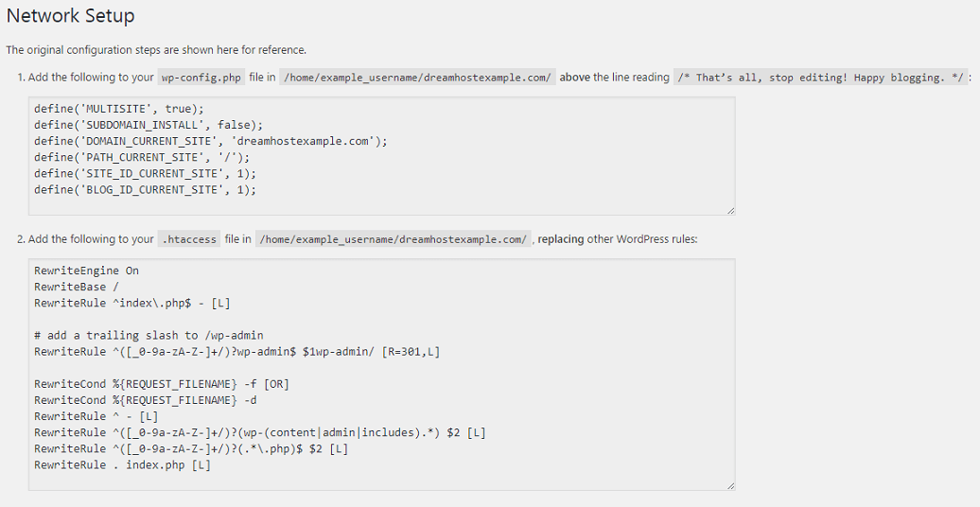
Task: Click the RewriteEngine On line
Action: click(x=86, y=271)
